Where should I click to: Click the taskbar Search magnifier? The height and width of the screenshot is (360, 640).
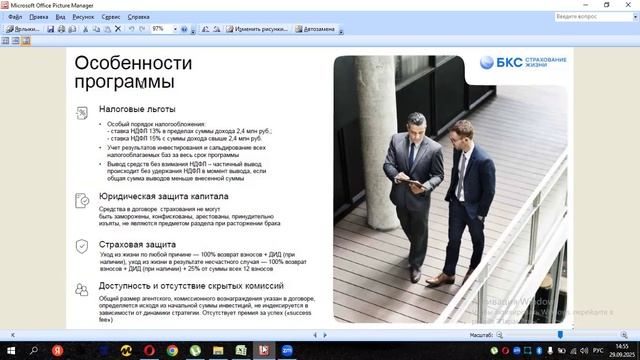click(34, 351)
